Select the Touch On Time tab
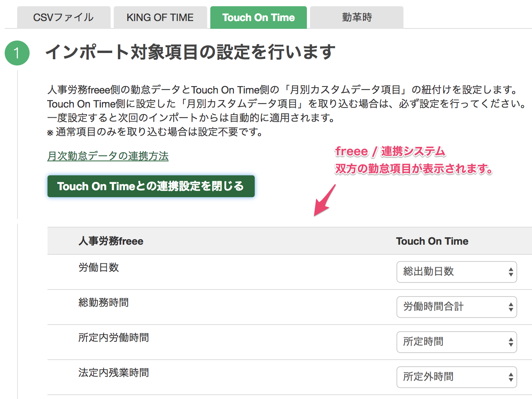This screenshot has width=532, height=399. 258,17
